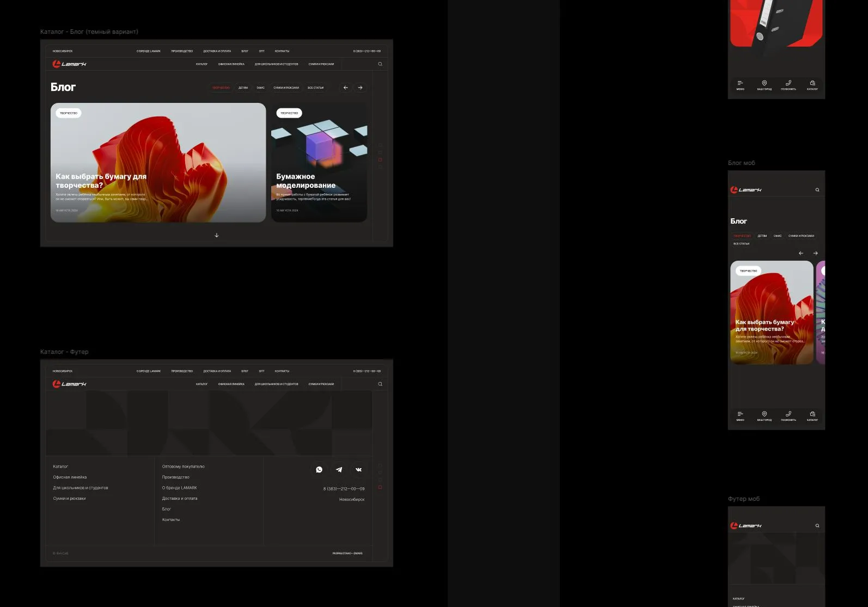868x607 pixels.
Task: Open Каталог in blog frame main navigation
Action: click(x=201, y=64)
